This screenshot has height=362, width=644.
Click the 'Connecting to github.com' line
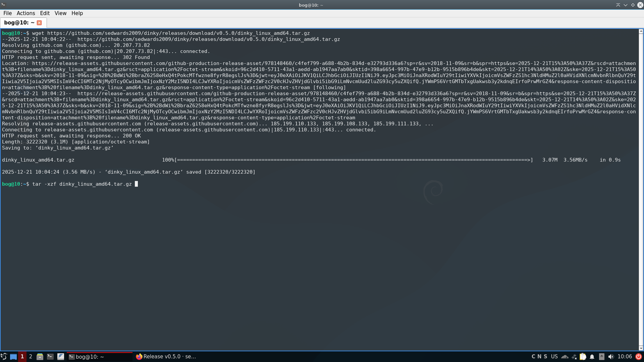pyautogui.click(x=106, y=51)
